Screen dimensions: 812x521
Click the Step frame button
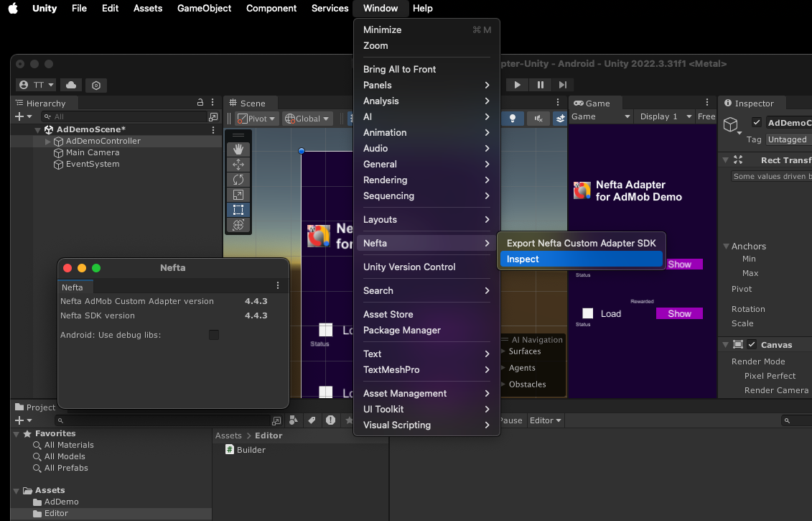[x=563, y=85]
